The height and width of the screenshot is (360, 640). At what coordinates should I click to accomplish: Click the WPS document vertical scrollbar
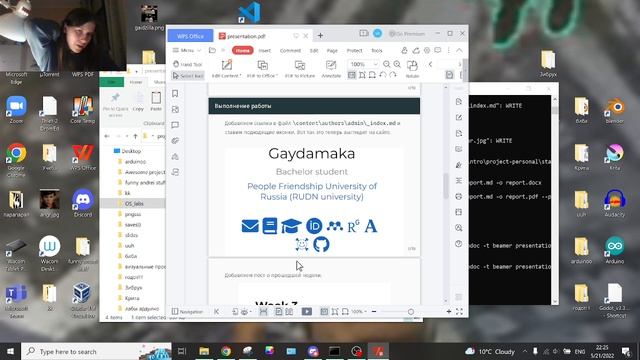tap(446, 186)
